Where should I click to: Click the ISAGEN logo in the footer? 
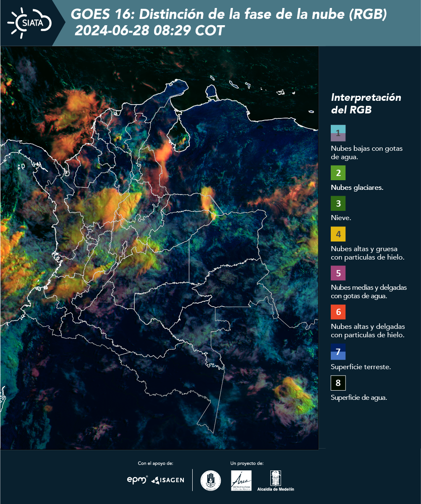(167, 480)
